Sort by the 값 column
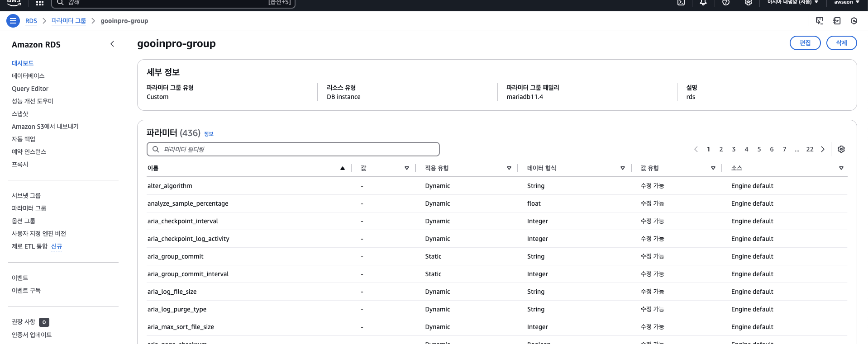The height and width of the screenshot is (344, 868). pyautogui.click(x=407, y=168)
